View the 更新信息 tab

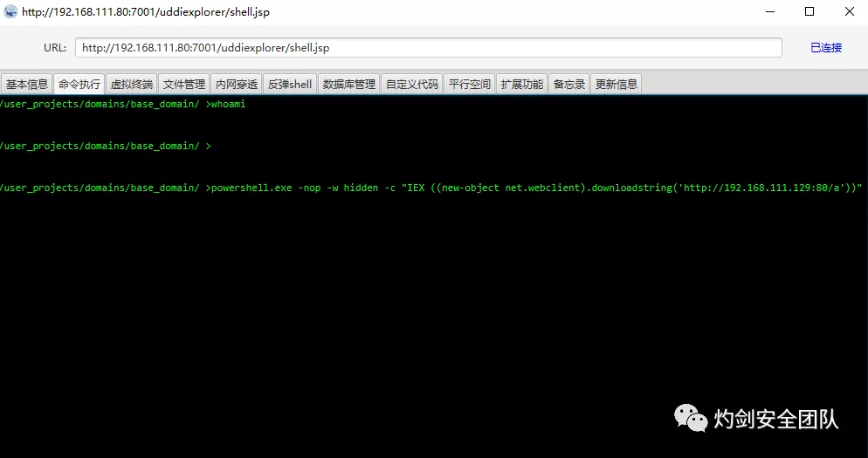[617, 84]
